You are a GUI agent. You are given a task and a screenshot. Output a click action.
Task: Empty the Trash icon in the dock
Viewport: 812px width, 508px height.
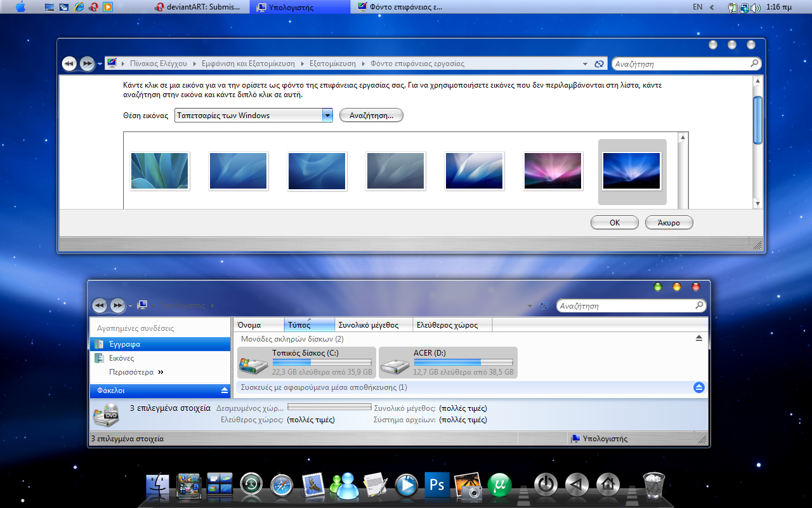pos(653,484)
